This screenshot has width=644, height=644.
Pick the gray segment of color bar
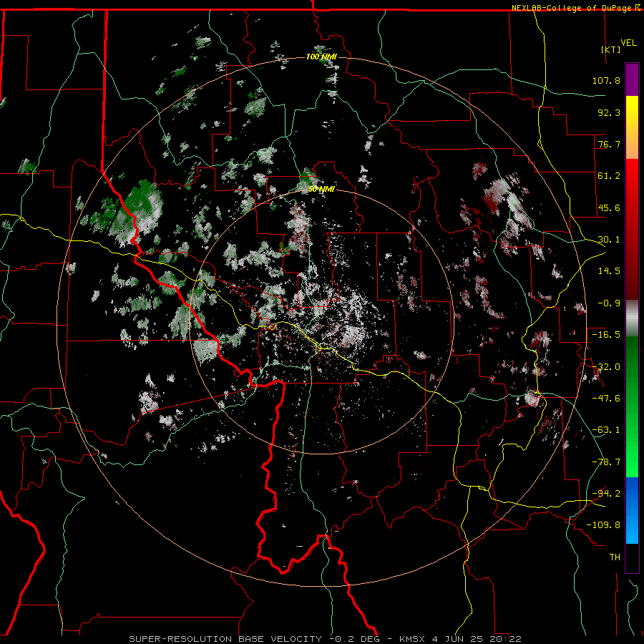click(x=632, y=318)
